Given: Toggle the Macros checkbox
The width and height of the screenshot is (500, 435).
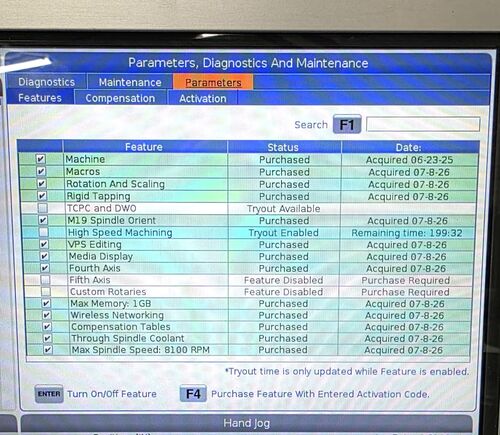Looking at the screenshot, I should click(41, 171).
